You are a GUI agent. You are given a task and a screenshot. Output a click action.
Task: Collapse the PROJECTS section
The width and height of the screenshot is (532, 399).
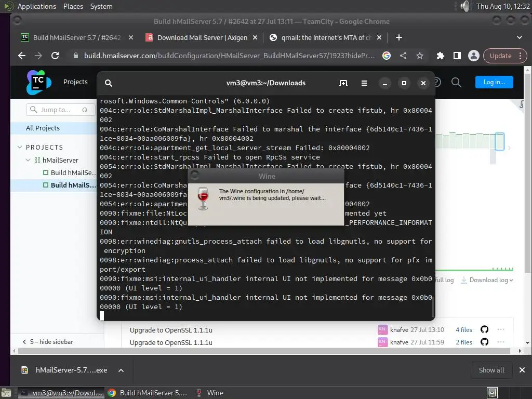coord(20,147)
